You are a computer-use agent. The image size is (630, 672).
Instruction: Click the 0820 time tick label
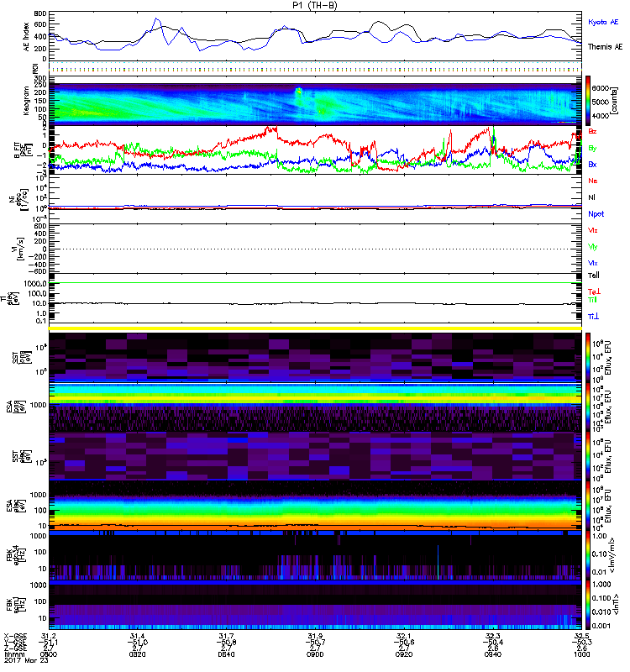138,654
